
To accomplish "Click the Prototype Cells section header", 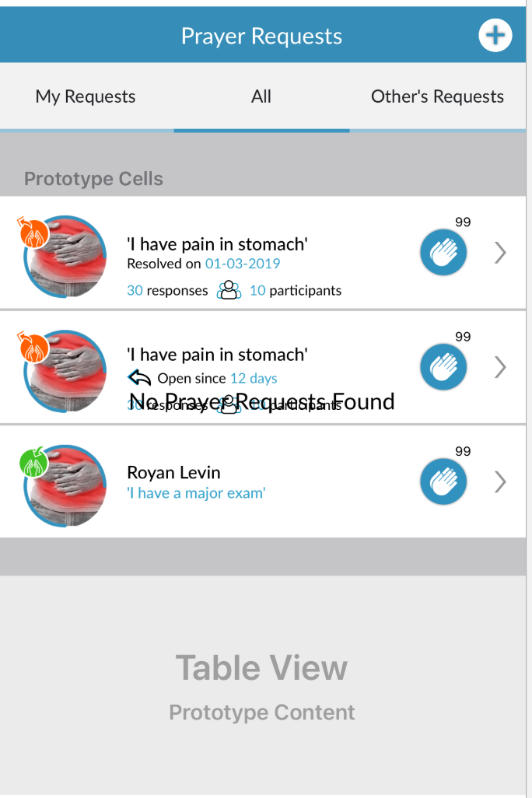I will pyautogui.click(x=93, y=179).
